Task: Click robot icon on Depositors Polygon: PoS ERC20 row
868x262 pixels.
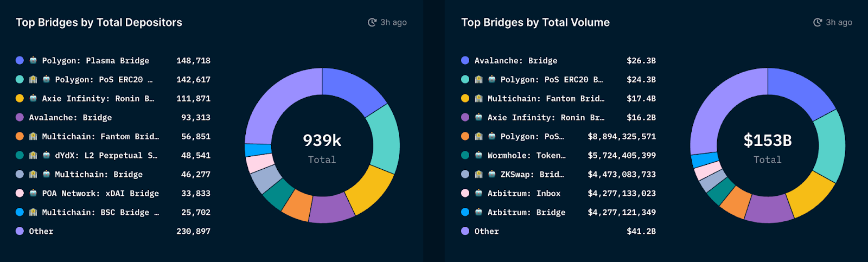Action: 46,79
